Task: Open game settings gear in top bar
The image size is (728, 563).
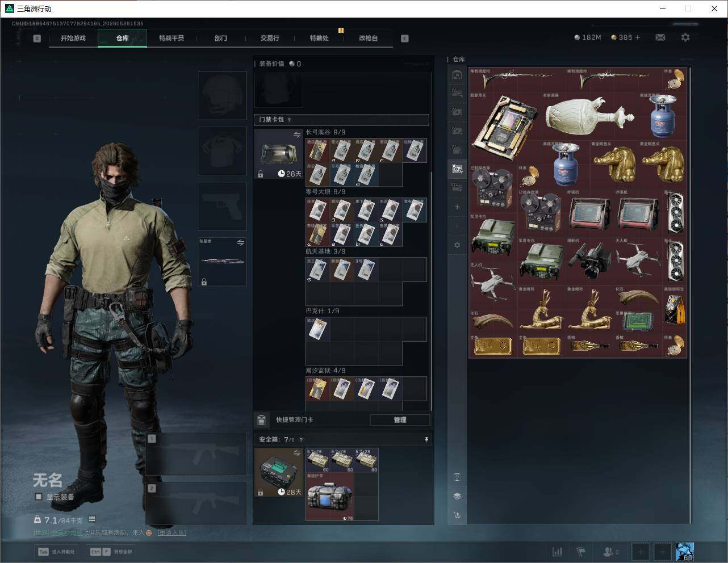Action: (685, 37)
